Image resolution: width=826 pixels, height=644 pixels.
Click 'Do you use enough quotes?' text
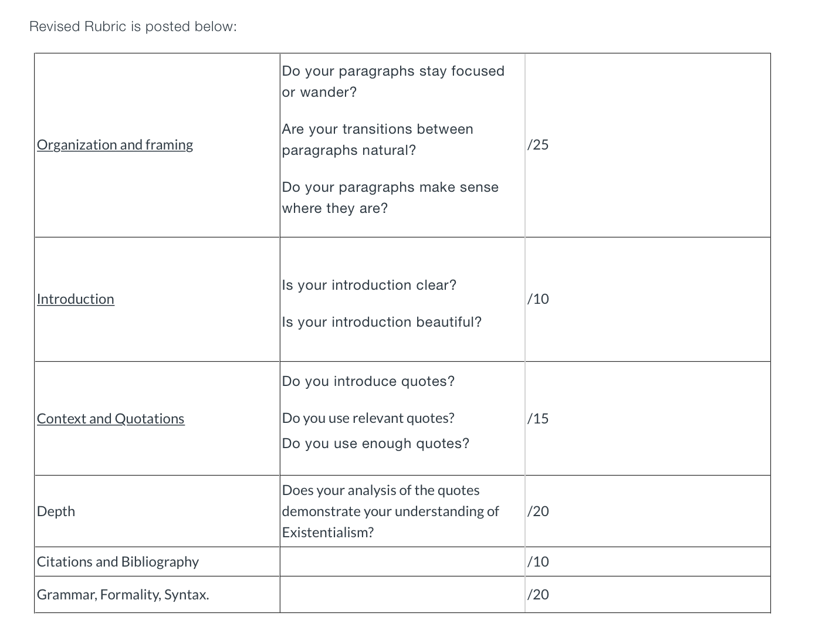(x=376, y=443)
